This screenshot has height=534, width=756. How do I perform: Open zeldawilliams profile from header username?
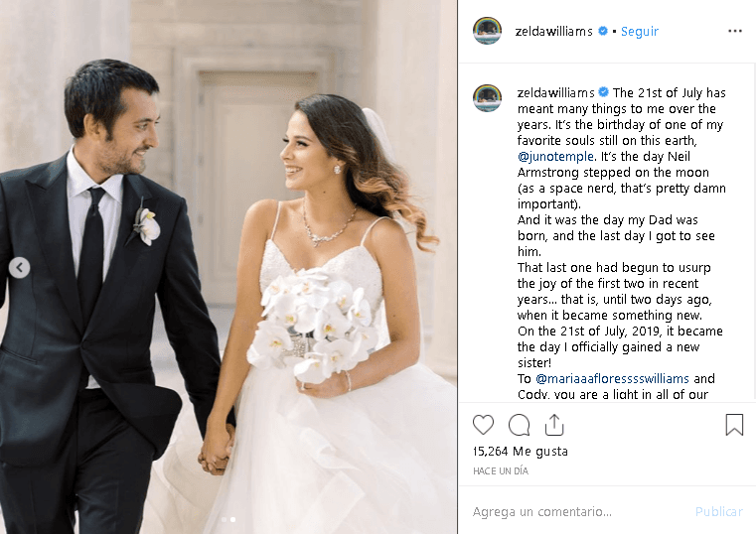[x=553, y=32]
